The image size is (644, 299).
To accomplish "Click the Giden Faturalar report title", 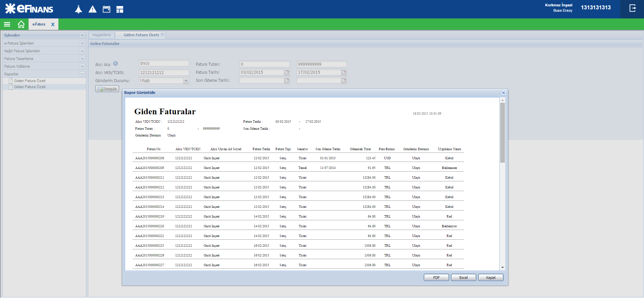I will coord(165,112).
